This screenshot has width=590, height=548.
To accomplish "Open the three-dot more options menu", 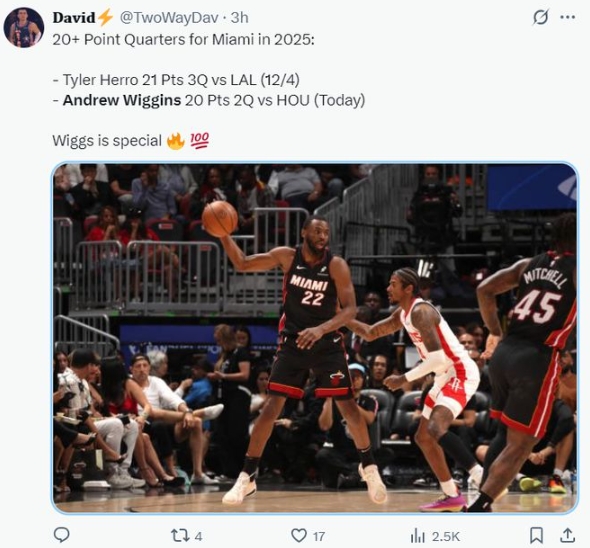I will click(568, 17).
